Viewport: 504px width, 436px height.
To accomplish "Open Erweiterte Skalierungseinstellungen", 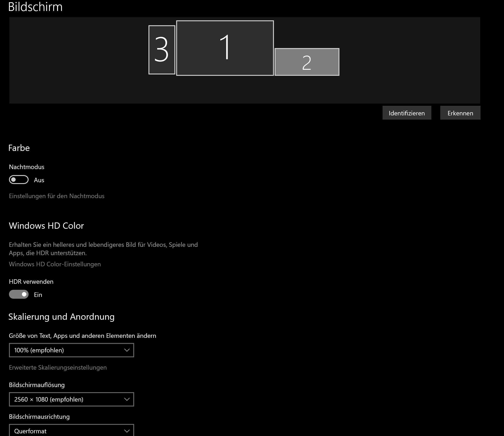I will coord(58,368).
